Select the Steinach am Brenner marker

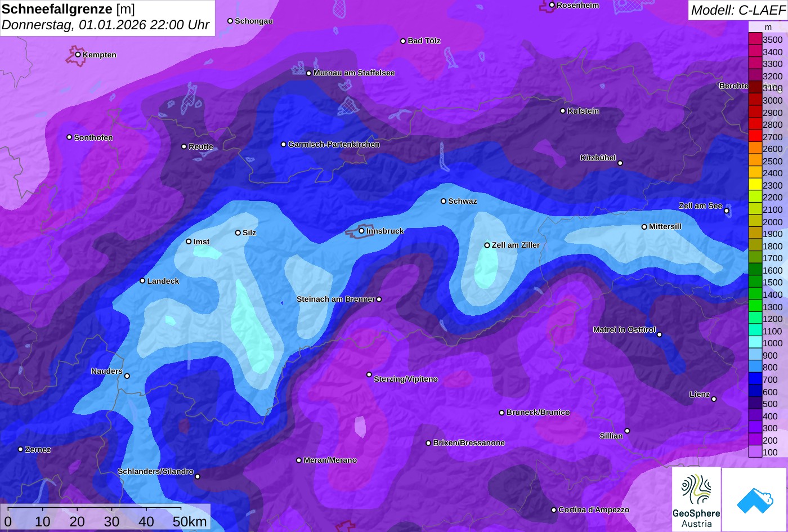coord(379,299)
